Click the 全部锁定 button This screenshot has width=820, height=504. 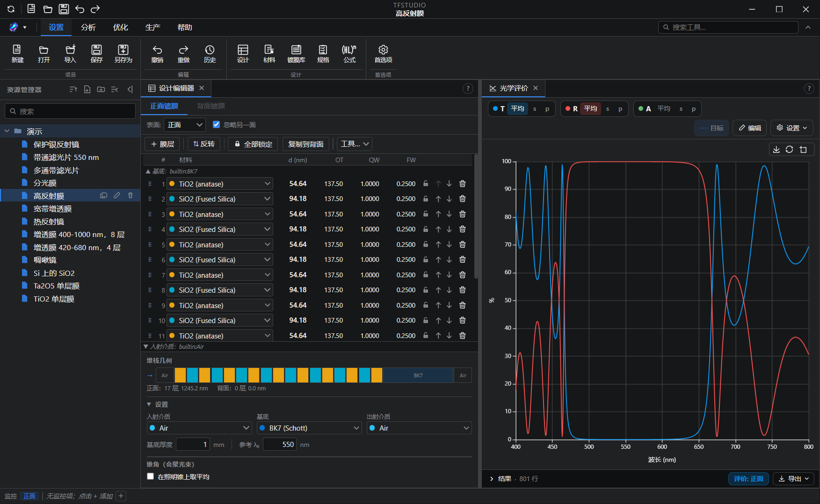(253, 144)
